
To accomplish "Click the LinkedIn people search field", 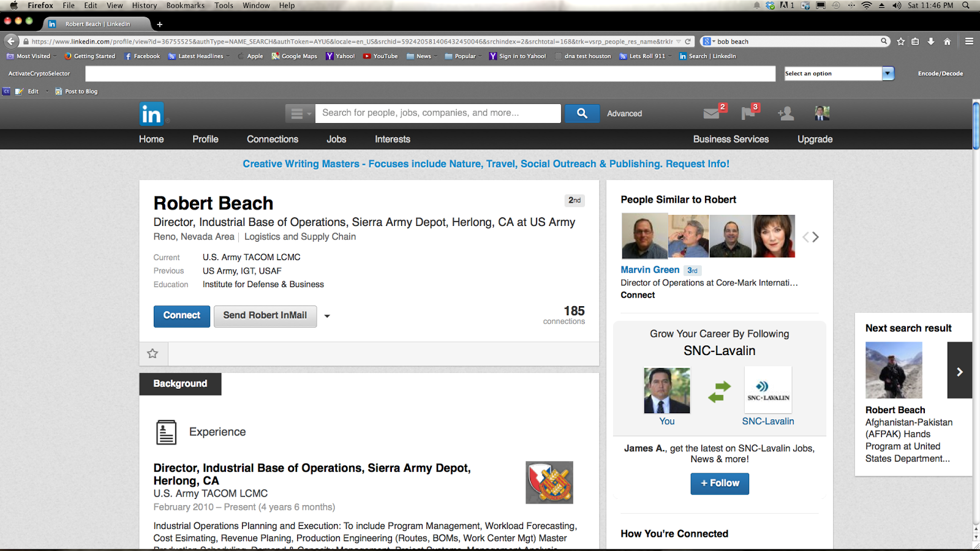I will pos(438,113).
